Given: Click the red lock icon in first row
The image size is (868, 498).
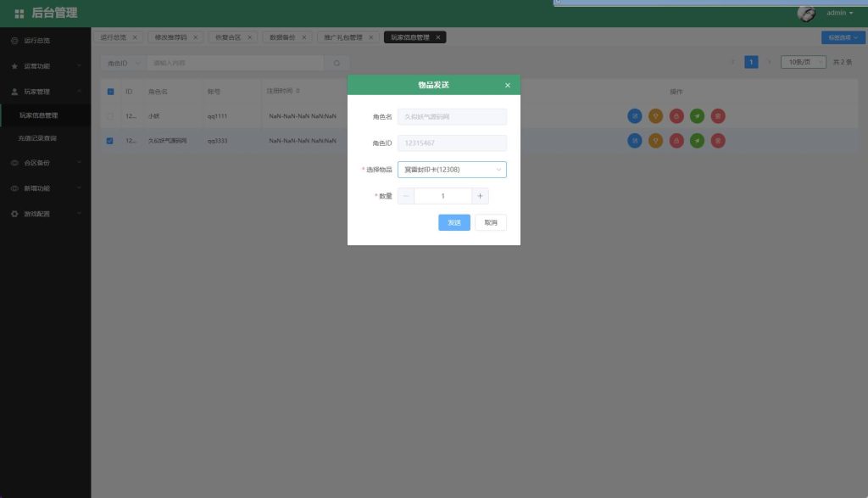Looking at the screenshot, I should (x=676, y=116).
